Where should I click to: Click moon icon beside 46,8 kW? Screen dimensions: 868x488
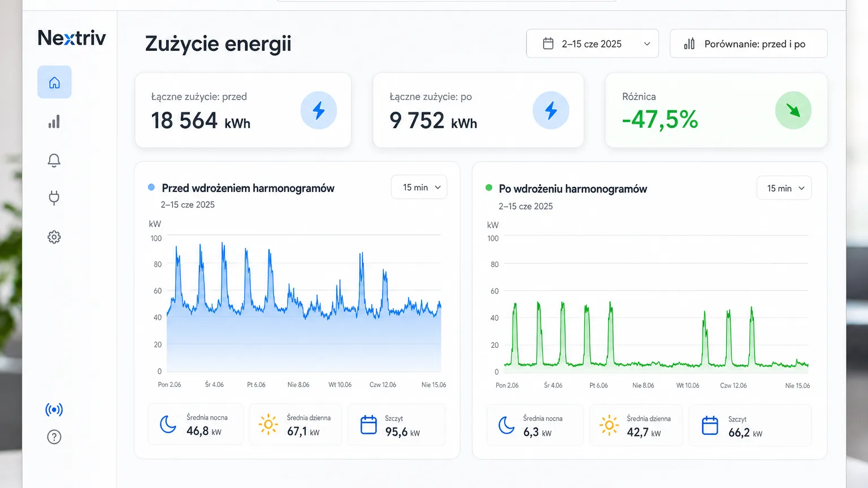(168, 424)
